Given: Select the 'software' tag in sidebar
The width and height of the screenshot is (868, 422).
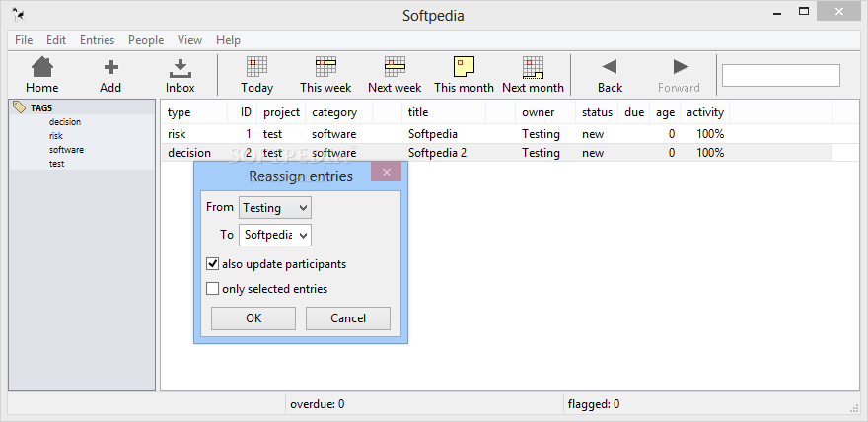Looking at the screenshot, I should click(x=66, y=150).
